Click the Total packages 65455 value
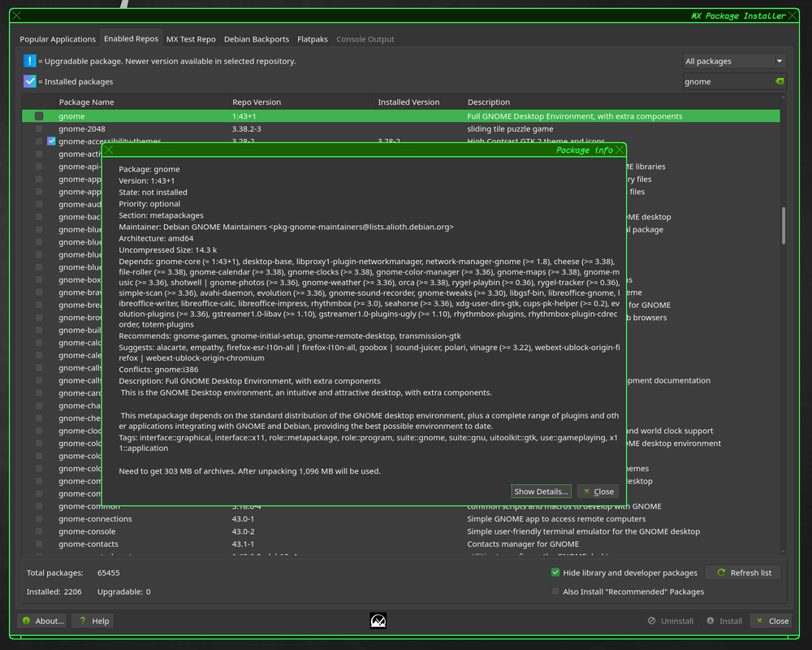Screen dimensions: 812x650 click(108, 573)
